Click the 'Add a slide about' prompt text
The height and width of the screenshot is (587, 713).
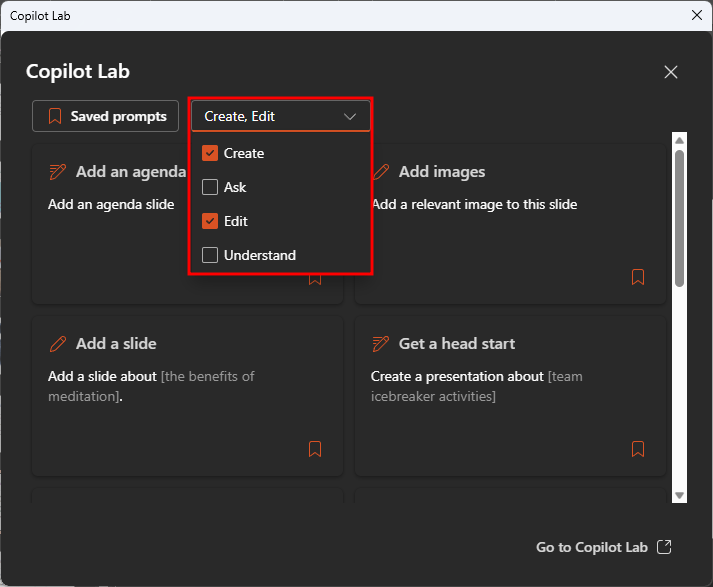click(x=102, y=376)
